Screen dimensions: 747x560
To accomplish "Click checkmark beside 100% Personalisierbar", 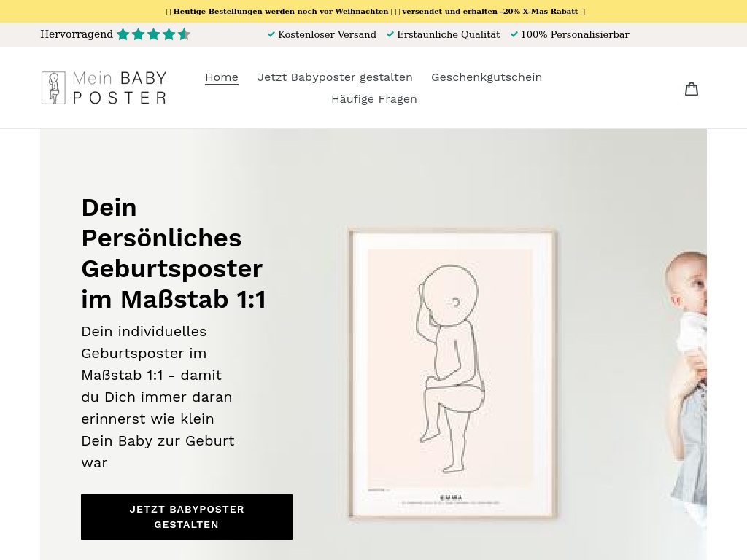I will [514, 34].
